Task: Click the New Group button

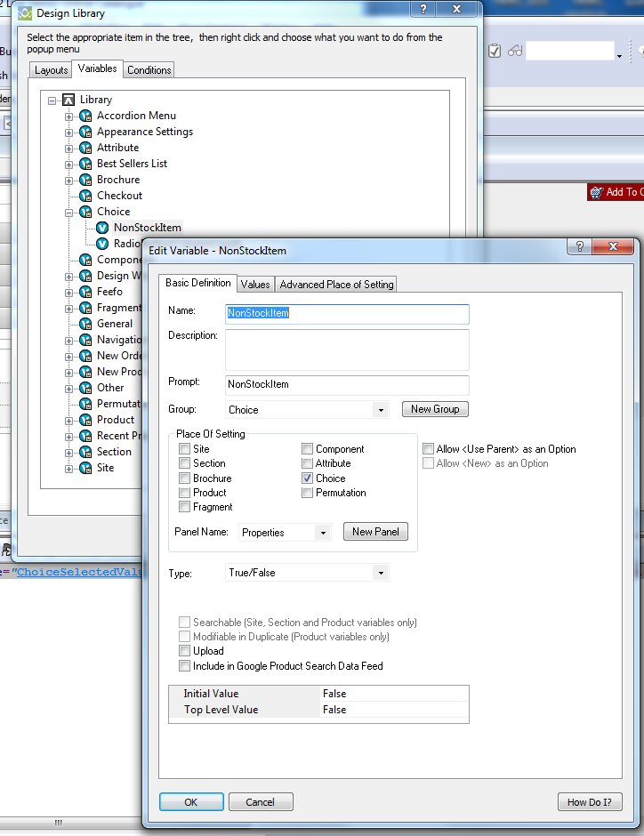Action: pyautogui.click(x=434, y=409)
